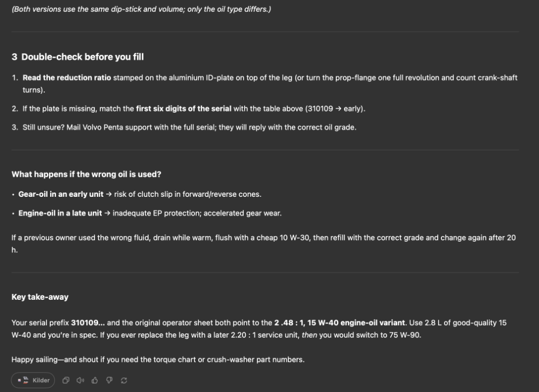Mark the answer with thumbs down
Screen dimensions: 539x392
(109, 380)
